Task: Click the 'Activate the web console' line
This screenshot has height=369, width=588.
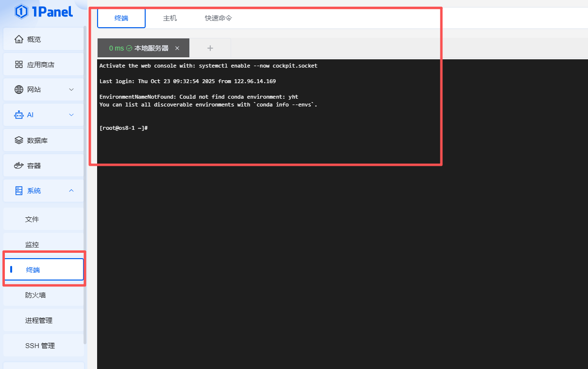Action: point(208,66)
